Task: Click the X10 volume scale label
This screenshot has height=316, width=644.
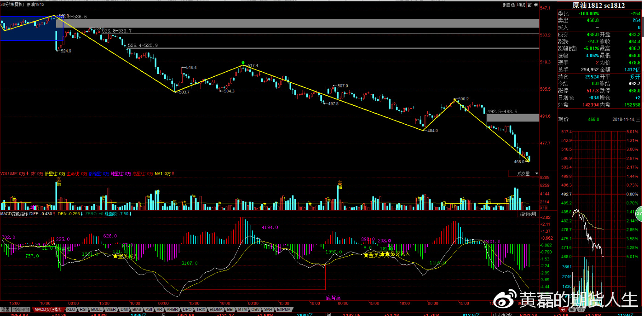Action: click(543, 208)
